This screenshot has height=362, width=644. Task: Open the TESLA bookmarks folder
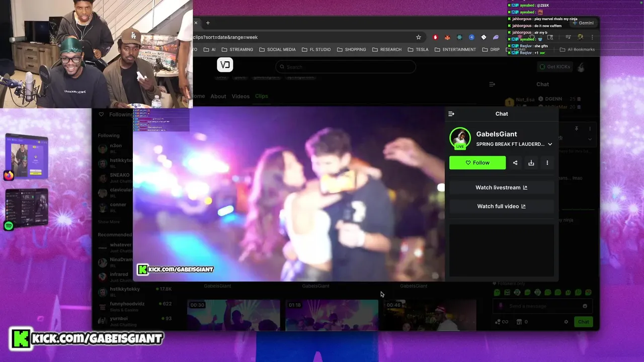coord(418,50)
